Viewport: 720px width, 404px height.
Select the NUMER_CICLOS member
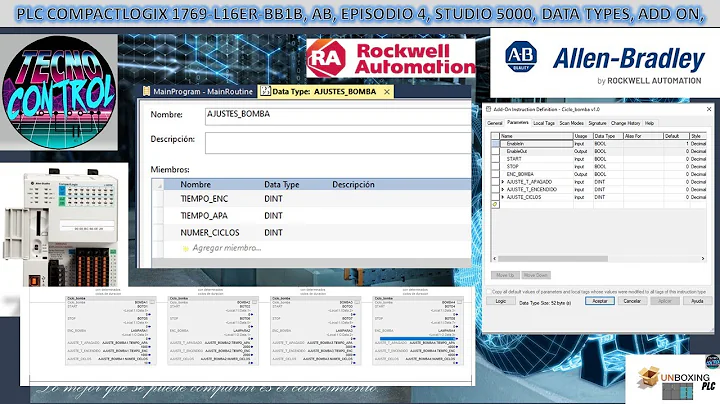pos(210,233)
